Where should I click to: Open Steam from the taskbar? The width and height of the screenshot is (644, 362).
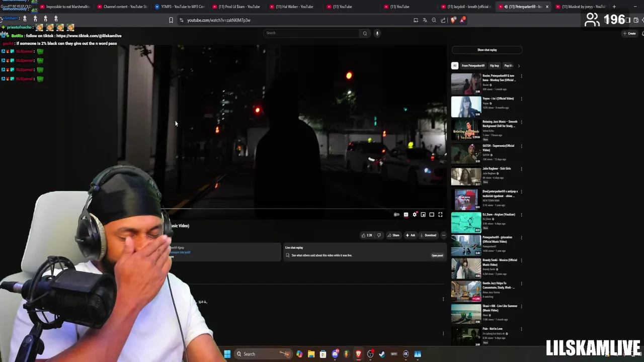pyautogui.click(x=382, y=354)
